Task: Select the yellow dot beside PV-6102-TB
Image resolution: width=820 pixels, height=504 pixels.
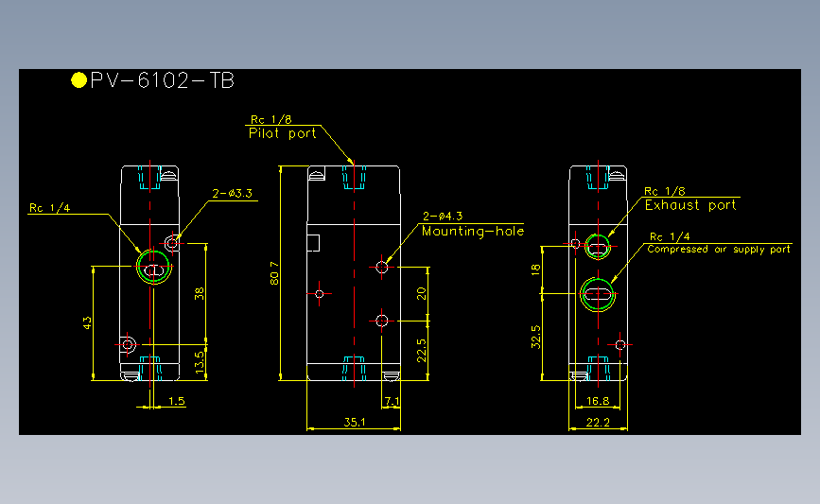Action: [79, 80]
